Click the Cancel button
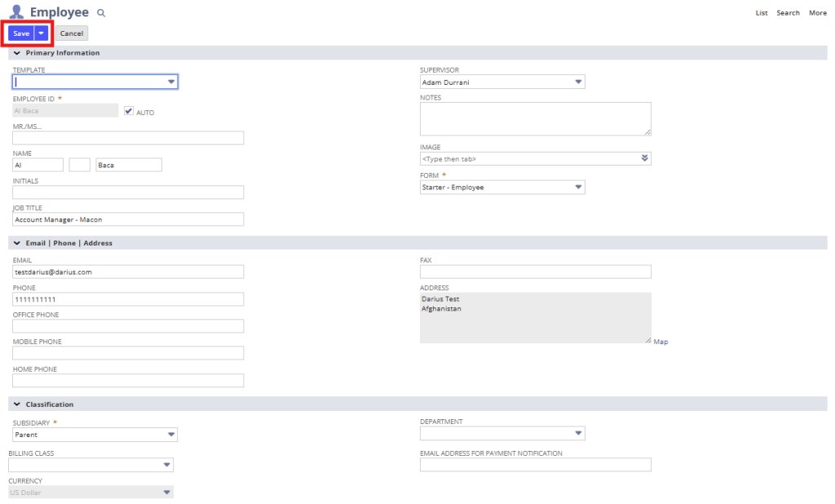835x504 pixels. click(x=72, y=33)
